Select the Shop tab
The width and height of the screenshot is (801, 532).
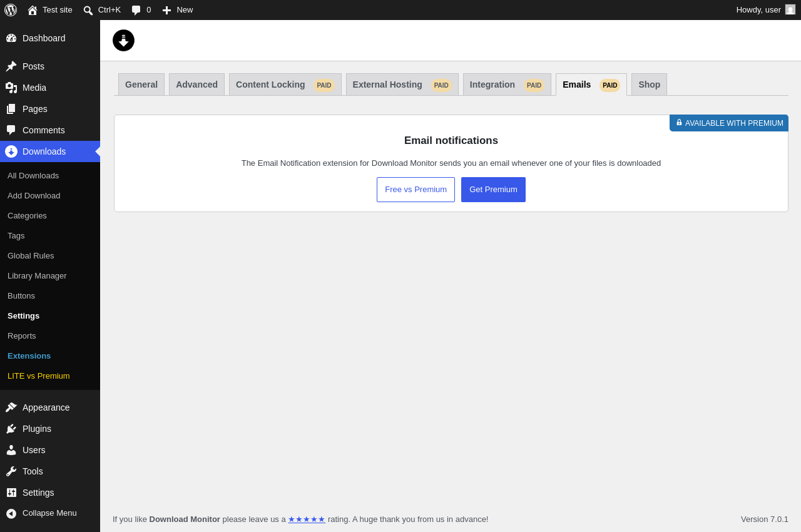649,84
